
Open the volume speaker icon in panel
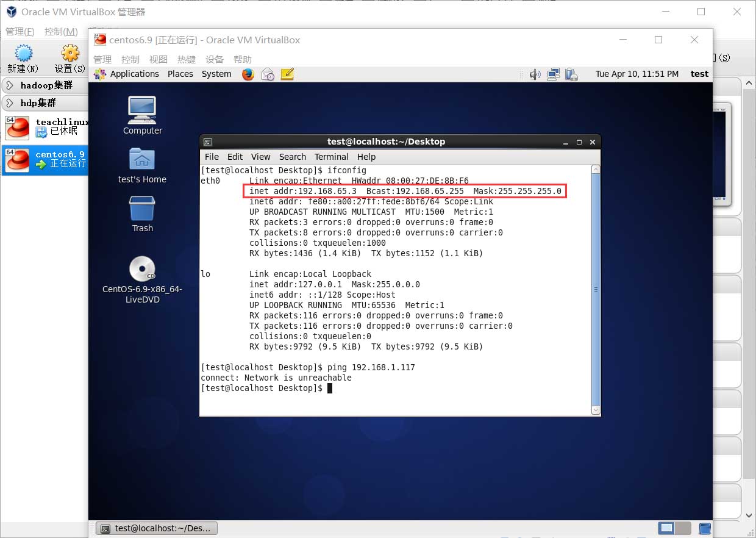[535, 74]
